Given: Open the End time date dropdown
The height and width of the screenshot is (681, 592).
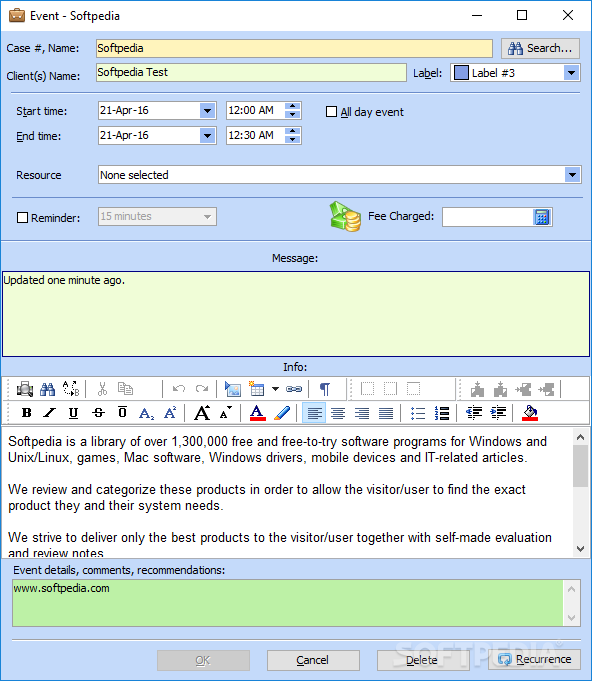Looking at the screenshot, I should coord(208,136).
